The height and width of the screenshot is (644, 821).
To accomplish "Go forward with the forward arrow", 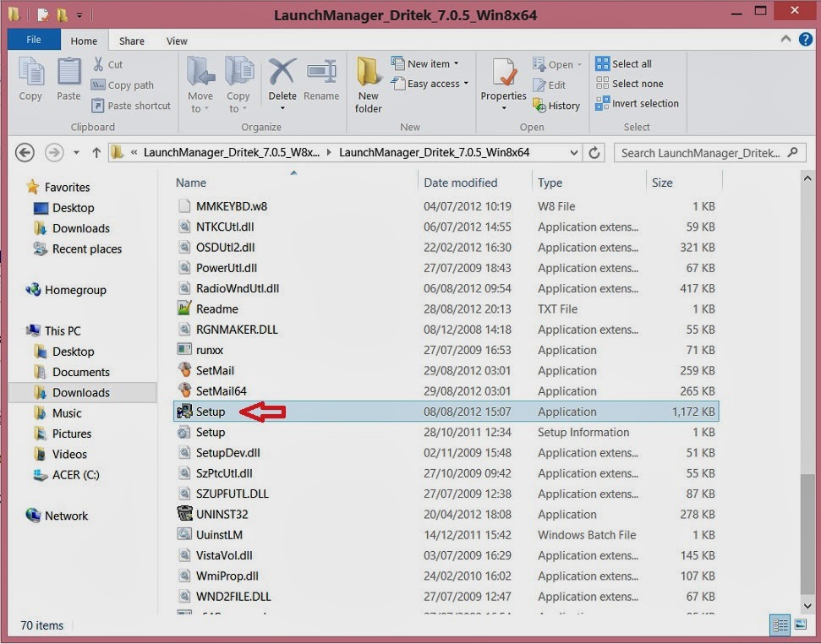I will tap(54, 153).
